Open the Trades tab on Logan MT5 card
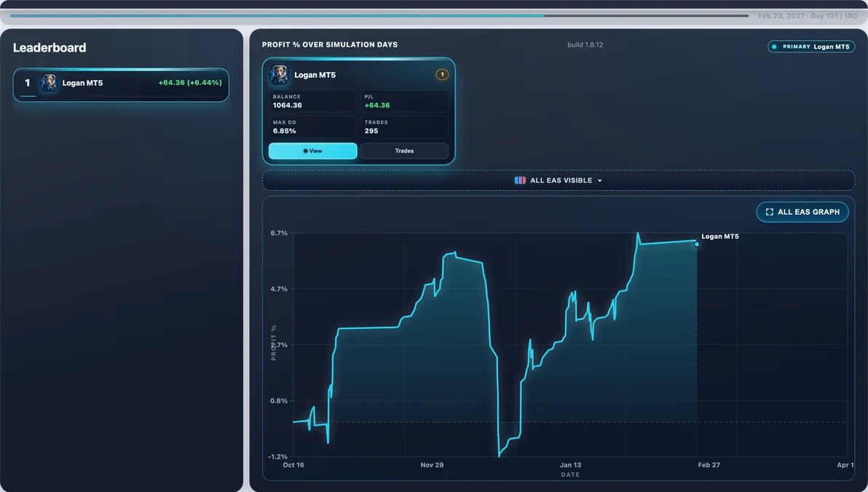The height and width of the screenshot is (492, 868). pyautogui.click(x=404, y=151)
